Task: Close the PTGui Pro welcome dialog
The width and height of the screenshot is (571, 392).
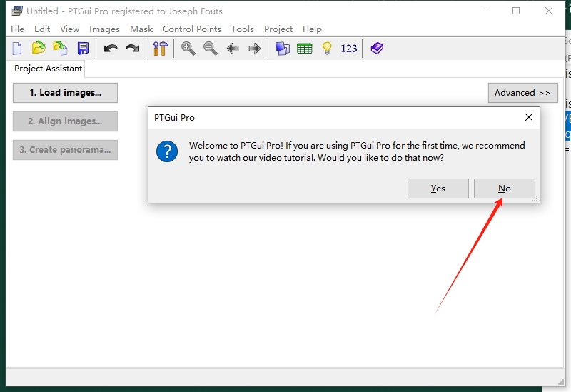Action: pos(529,117)
